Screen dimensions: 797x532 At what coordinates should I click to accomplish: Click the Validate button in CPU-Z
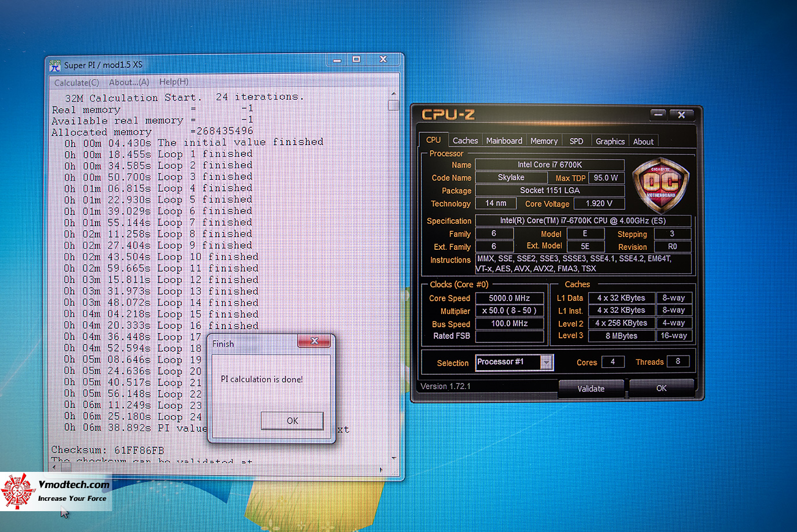click(x=591, y=389)
